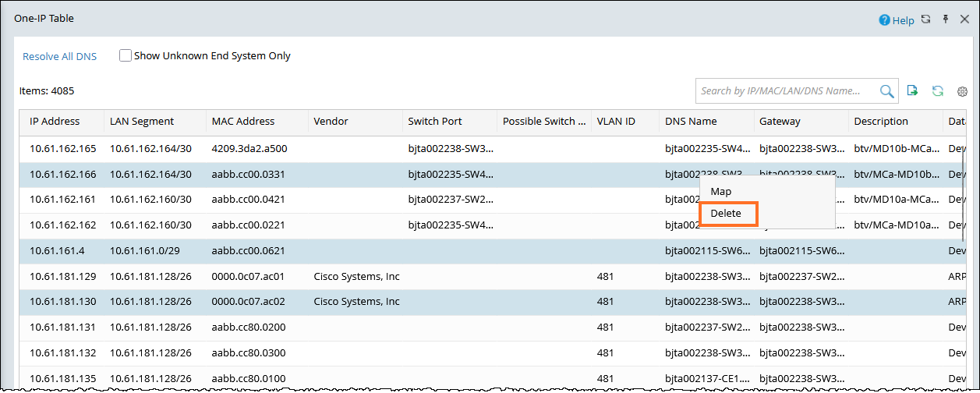Choose Delete from the context menu
The width and height of the screenshot is (980, 393).
(726, 214)
